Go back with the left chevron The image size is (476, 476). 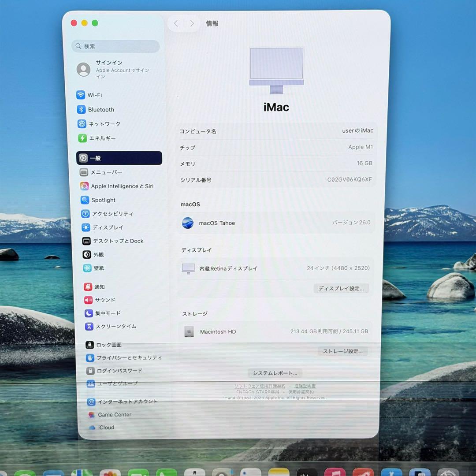coord(176,23)
